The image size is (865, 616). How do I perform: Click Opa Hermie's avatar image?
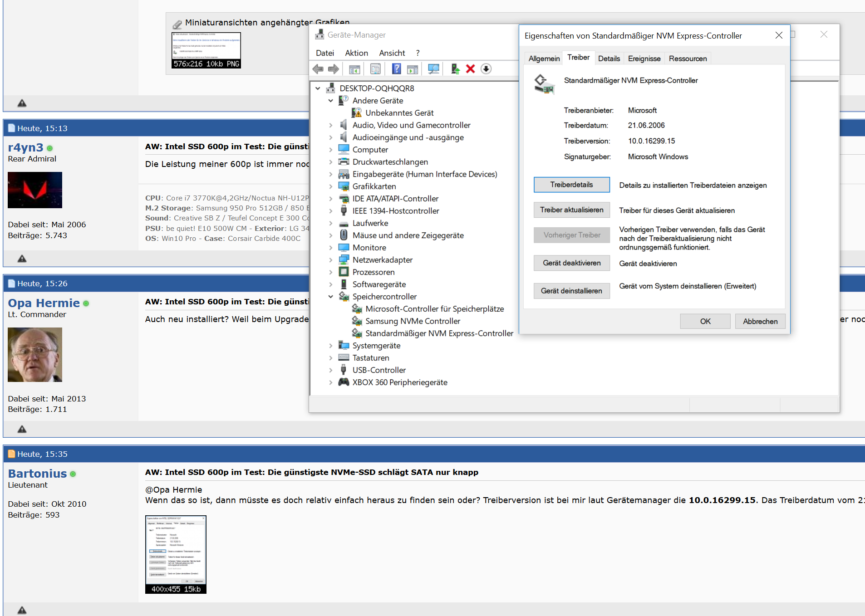[x=35, y=355]
